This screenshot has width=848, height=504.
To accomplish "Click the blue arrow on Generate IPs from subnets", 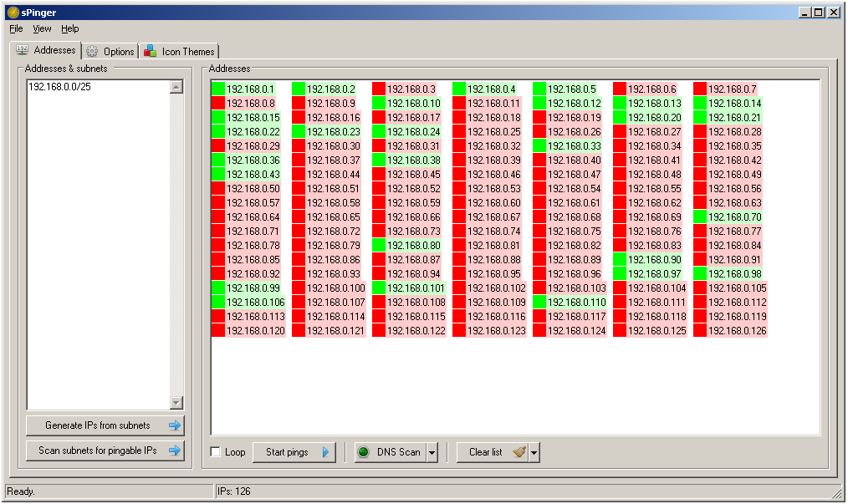I will [174, 425].
